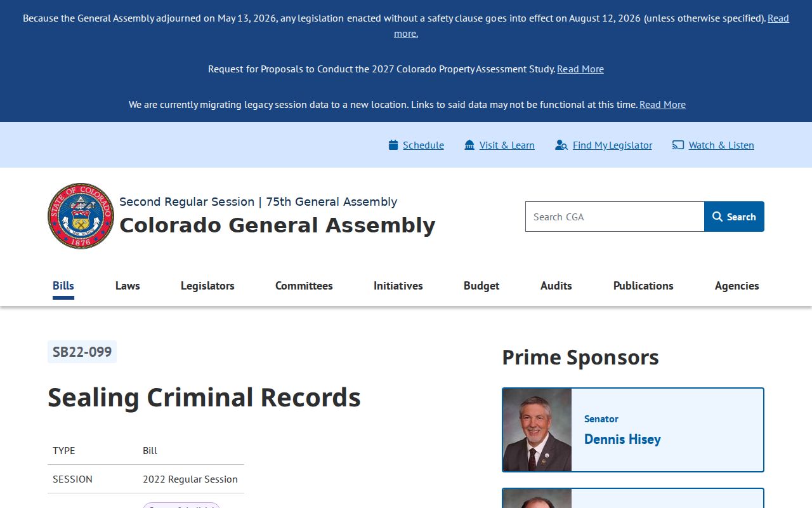The image size is (812, 508).
Task: Click the Prime Sponsors heading
Action: 580,357
